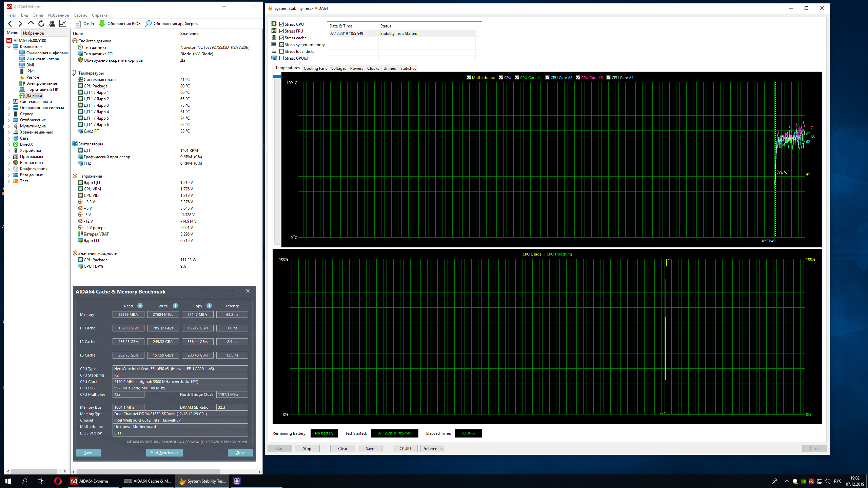Expand the Системная плата tree node
868x488 pixels.
[9, 102]
